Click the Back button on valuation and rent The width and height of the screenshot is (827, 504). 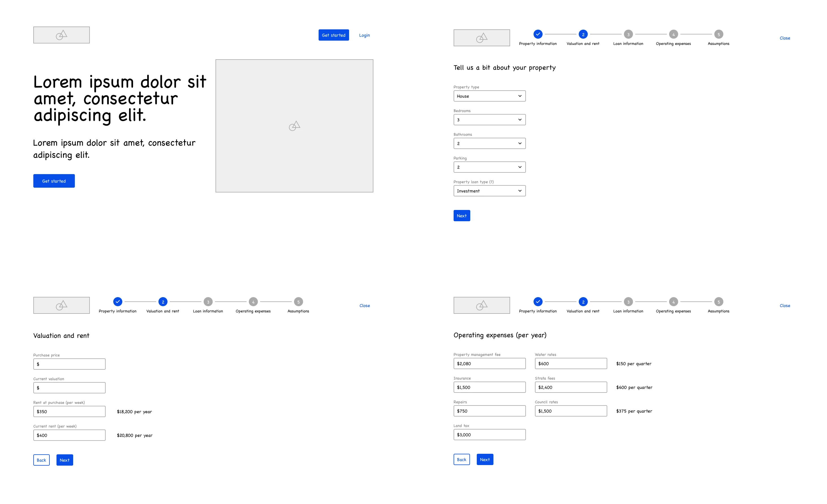pos(41,460)
